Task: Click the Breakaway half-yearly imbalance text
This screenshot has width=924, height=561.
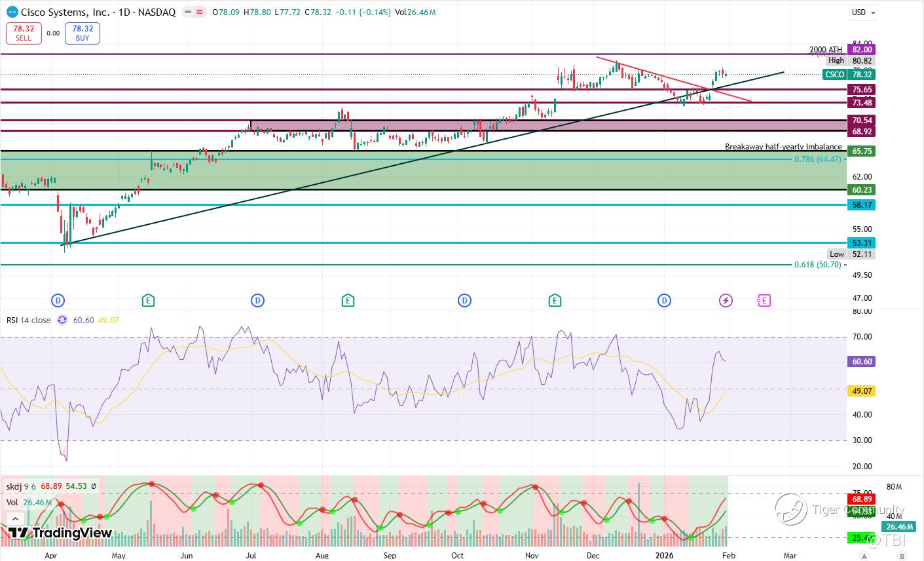Action: pos(783,147)
